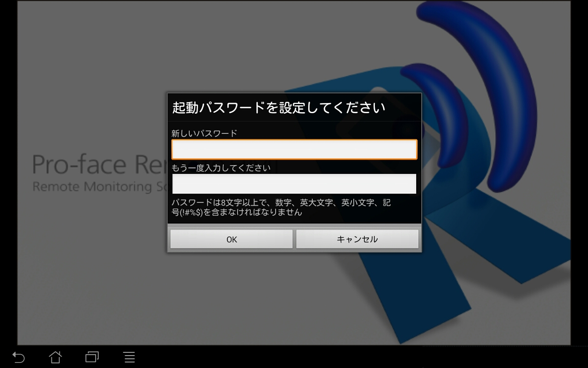Click the もう一度入力してください label

(x=221, y=168)
